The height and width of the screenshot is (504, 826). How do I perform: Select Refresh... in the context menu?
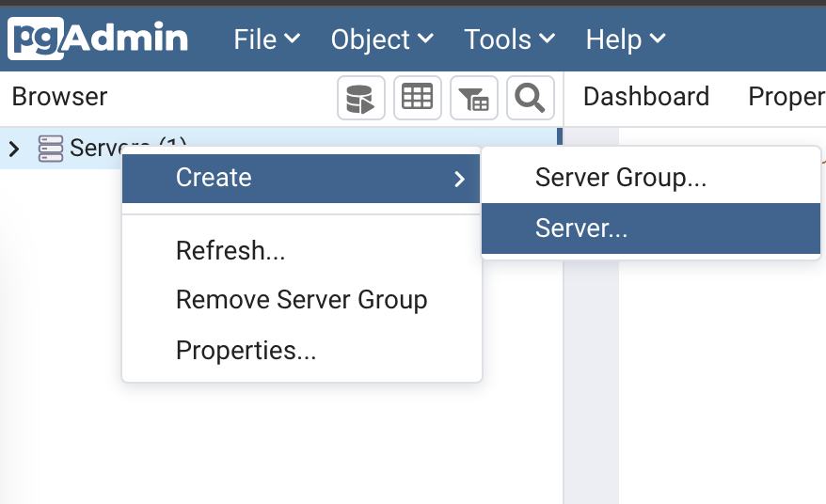(302, 250)
